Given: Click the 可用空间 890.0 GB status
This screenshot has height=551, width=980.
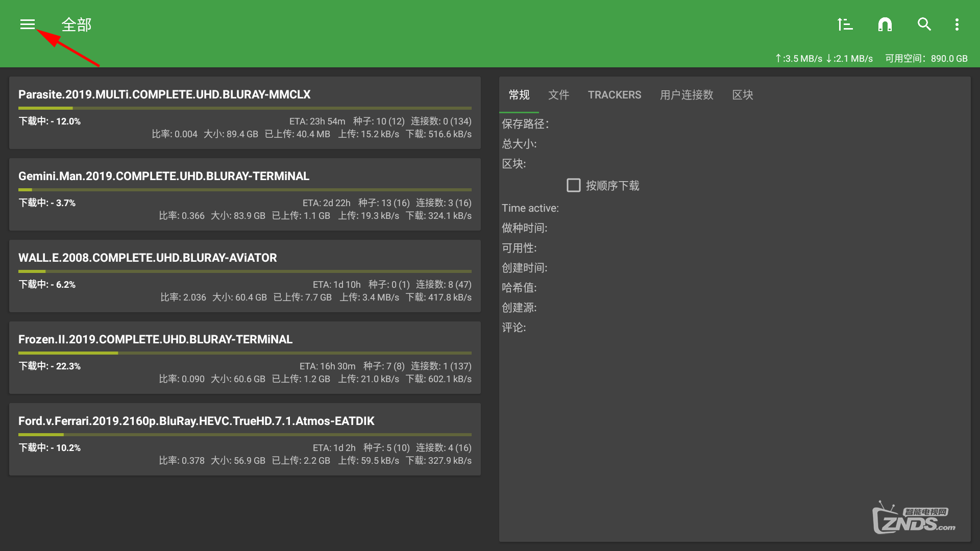Looking at the screenshot, I should click(x=926, y=59).
